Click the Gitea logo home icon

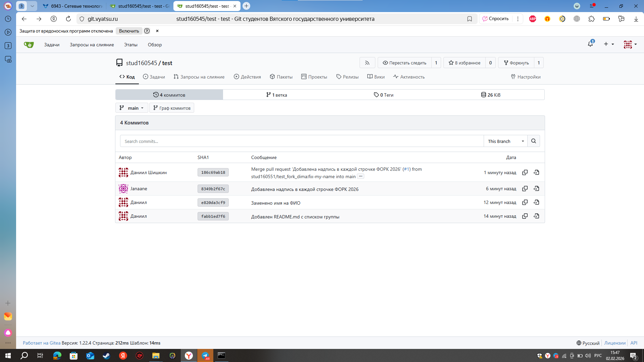[29, 45]
